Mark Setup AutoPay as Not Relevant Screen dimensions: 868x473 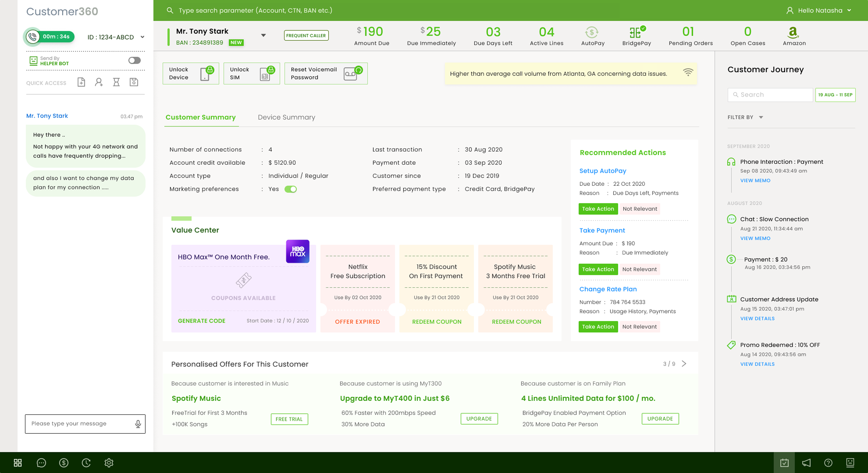pyautogui.click(x=640, y=209)
